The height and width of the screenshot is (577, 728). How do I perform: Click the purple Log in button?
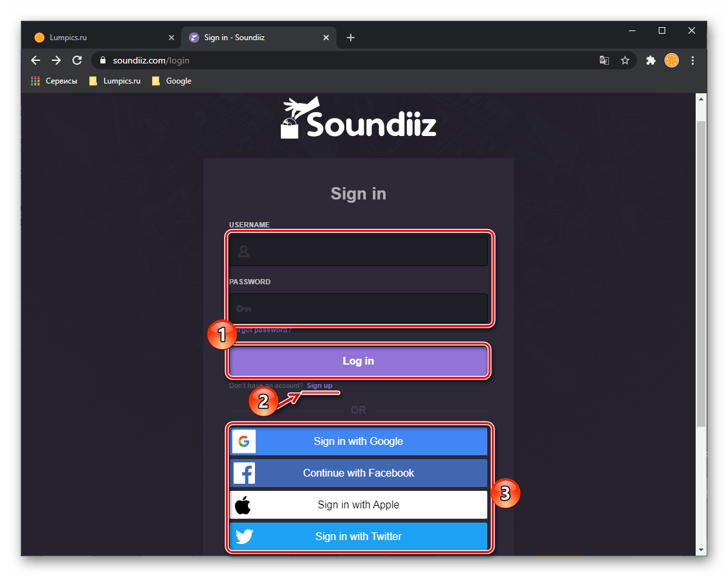[358, 361]
